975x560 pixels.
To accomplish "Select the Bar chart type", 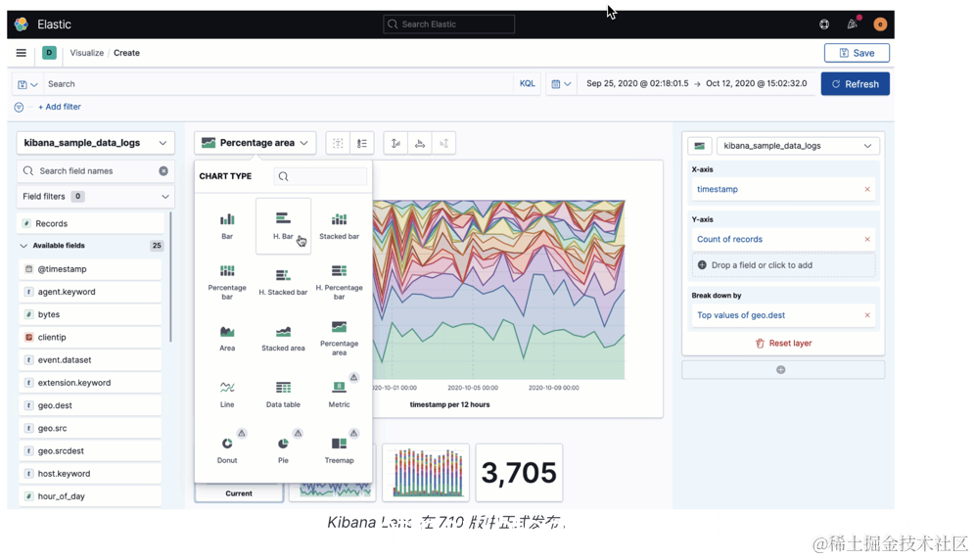I will coord(227,226).
